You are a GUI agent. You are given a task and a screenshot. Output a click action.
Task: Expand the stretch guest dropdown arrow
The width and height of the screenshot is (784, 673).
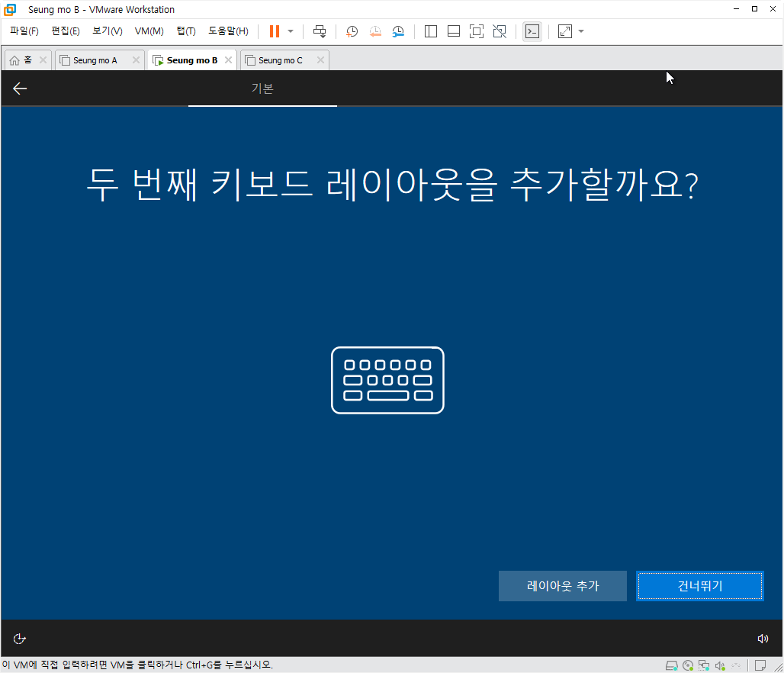click(581, 31)
